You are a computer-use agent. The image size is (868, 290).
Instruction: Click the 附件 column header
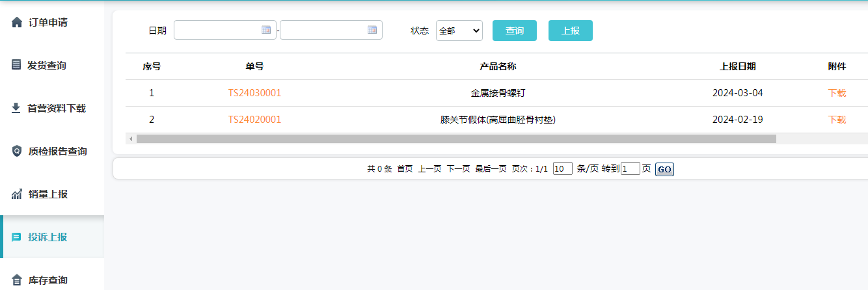pyautogui.click(x=837, y=66)
